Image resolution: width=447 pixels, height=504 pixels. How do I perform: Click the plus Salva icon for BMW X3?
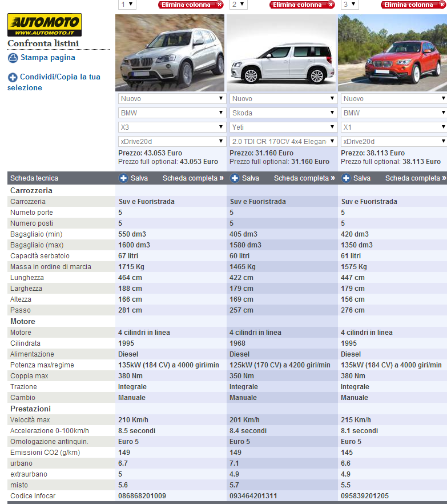[123, 178]
